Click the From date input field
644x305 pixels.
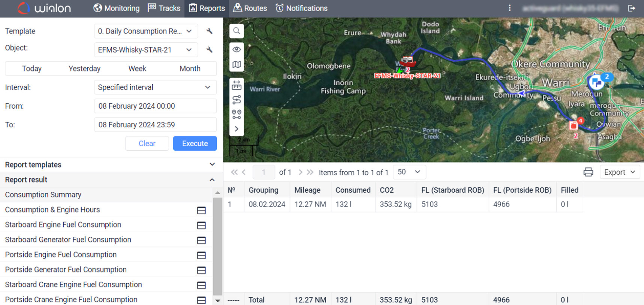coord(155,106)
